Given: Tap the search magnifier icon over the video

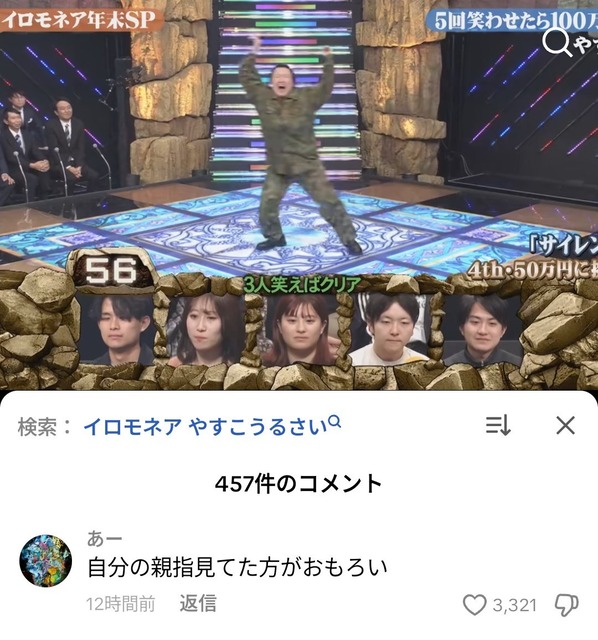Looking at the screenshot, I should pos(557,43).
